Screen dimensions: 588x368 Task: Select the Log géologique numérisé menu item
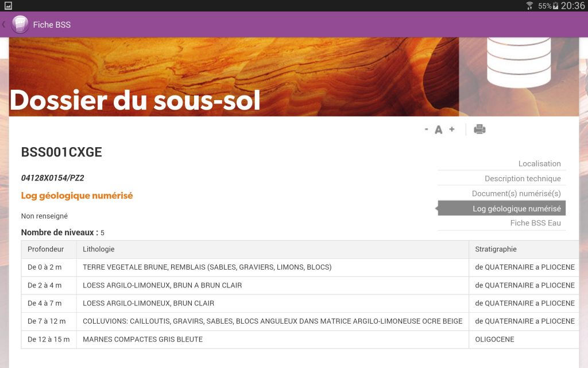click(x=502, y=208)
